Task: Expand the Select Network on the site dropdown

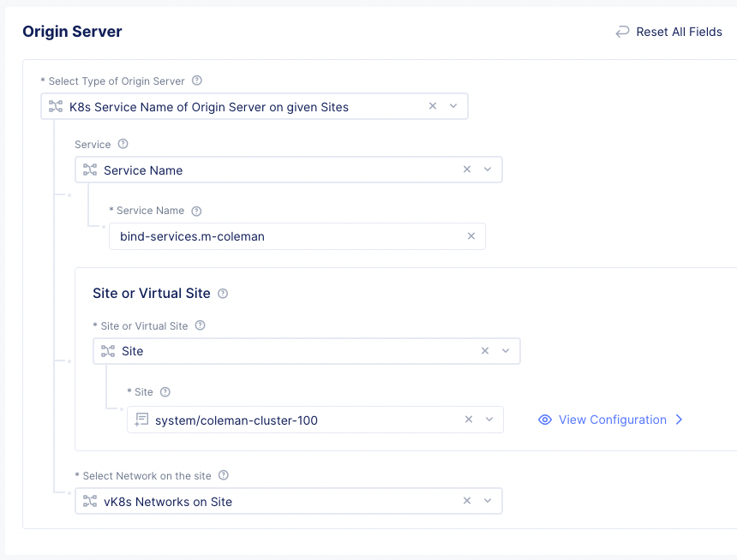Action: (488, 501)
